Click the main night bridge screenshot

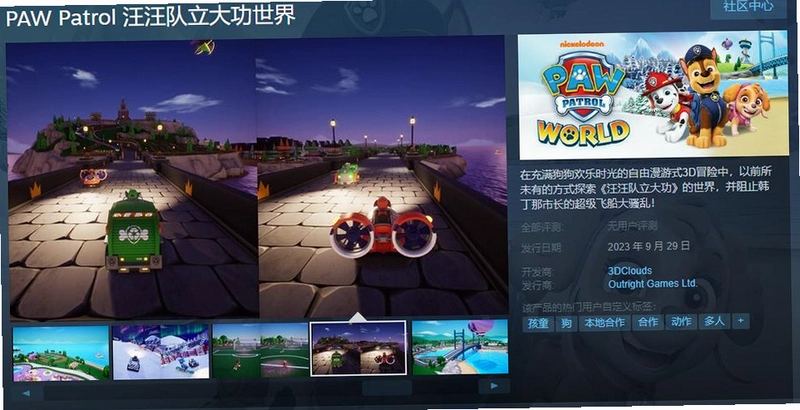(x=258, y=178)
